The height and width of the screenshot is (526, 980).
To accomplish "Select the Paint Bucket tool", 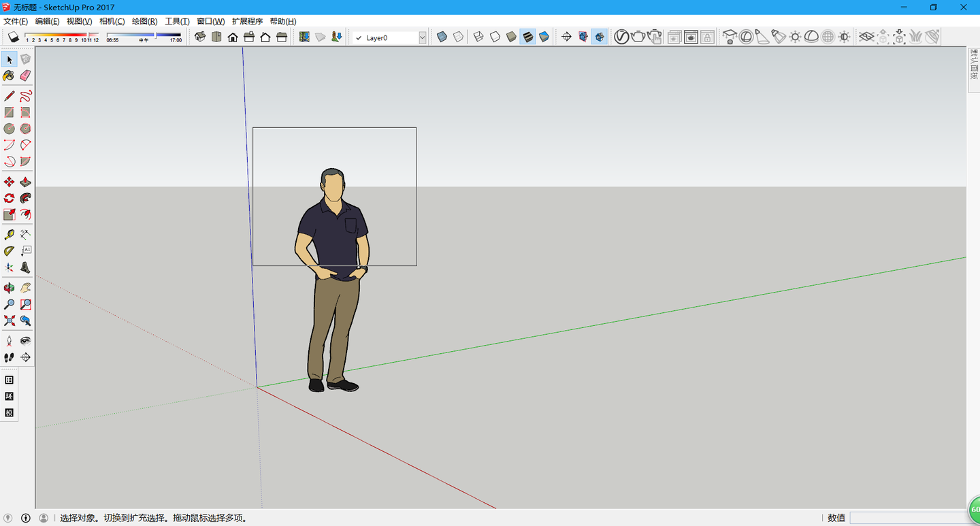I will click(9, 76).
